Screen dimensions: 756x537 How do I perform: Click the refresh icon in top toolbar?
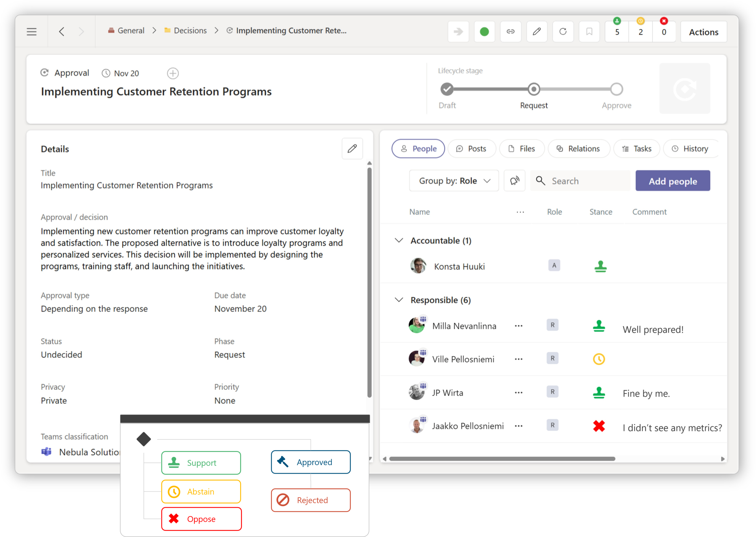coord(563,32)
